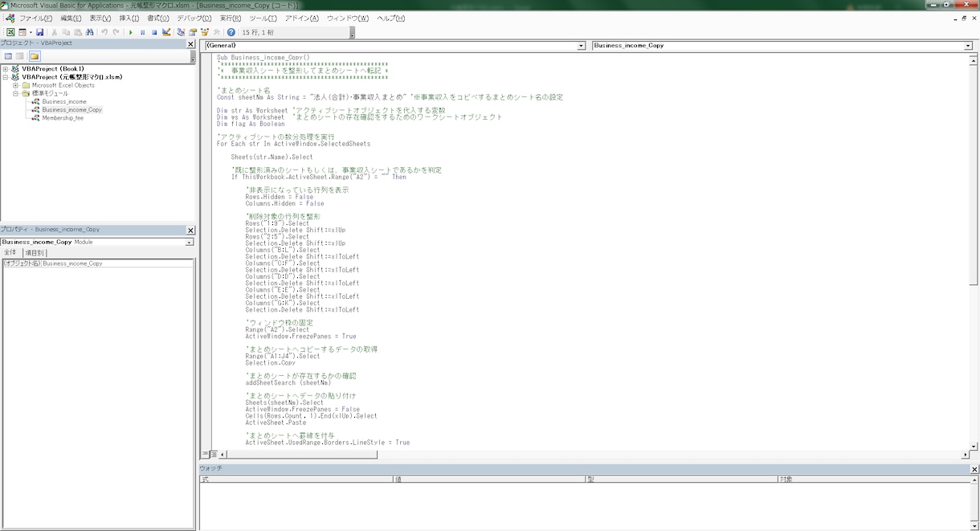Open the ウィンドウ(W) menu
Screen dimensions: 980x531
(348, 18)
